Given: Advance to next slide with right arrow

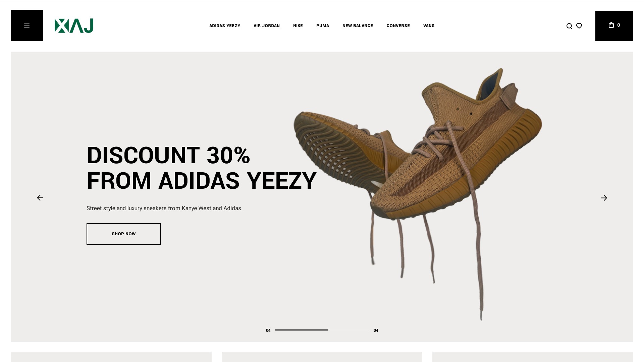Looking at the screenshot, I should [604, 198].
